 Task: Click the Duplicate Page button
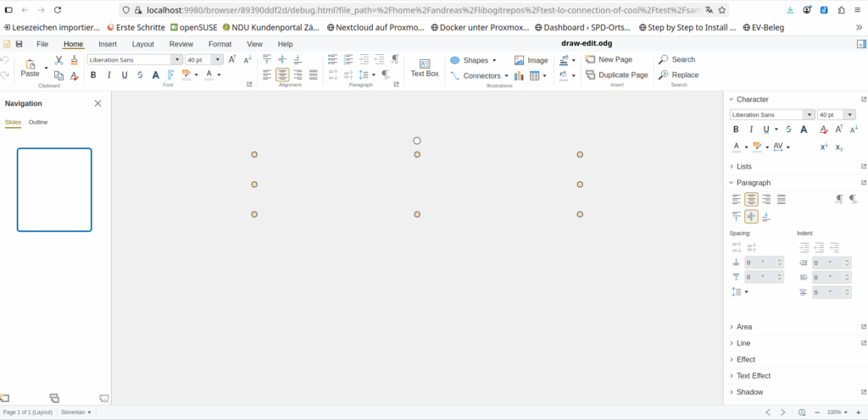coord(617,75)
